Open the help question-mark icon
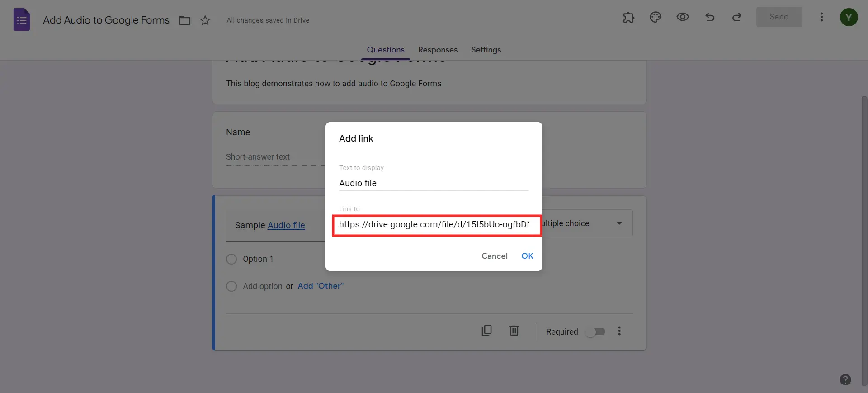This screenshot has height=393, width=868. [x=845, y=379]
